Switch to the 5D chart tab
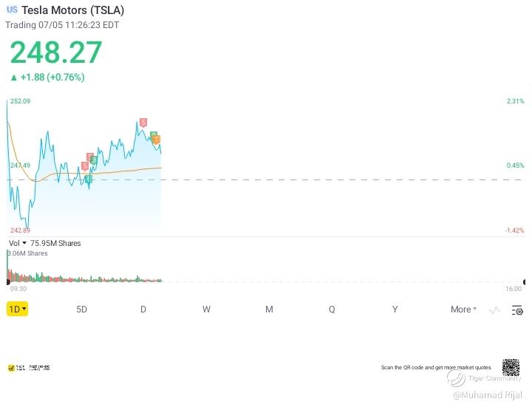Image resolution: width=532 pixels, height=407 pixels. [x=82, y=309]
